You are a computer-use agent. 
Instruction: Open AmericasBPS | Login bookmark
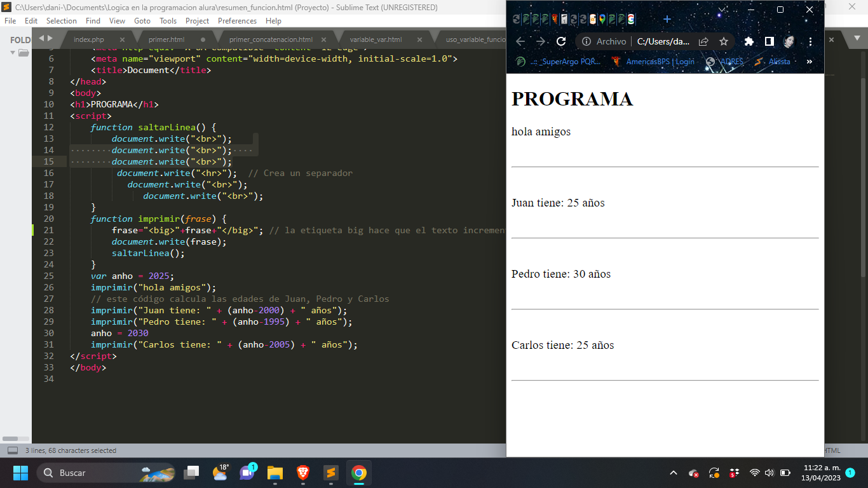653,62
